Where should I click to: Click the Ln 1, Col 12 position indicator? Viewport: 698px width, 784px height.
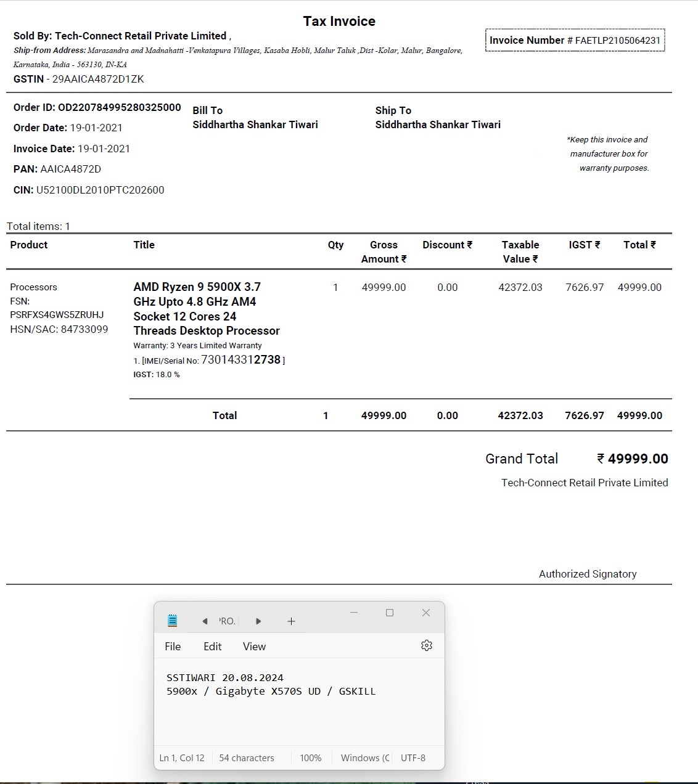point(182,758)
